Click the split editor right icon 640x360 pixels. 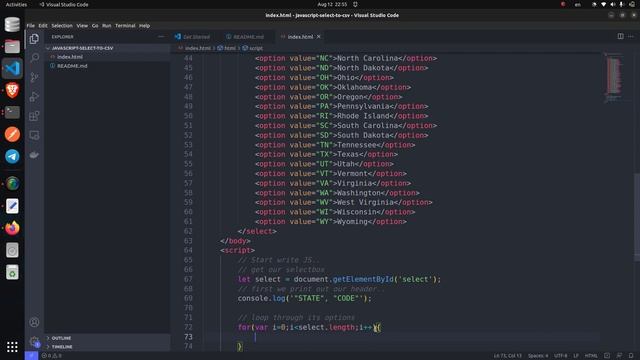pyautogui.click(x=620, y=36)
